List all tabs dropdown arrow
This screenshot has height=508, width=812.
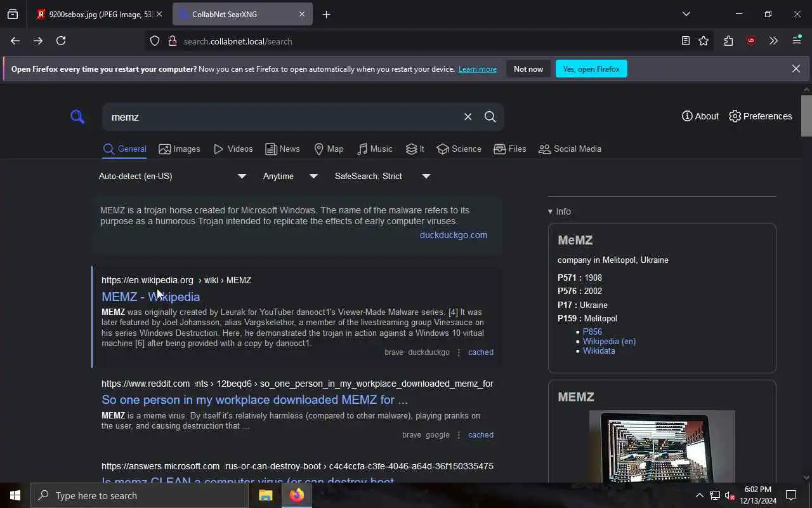pyautogui.click(x=686, y=14)
